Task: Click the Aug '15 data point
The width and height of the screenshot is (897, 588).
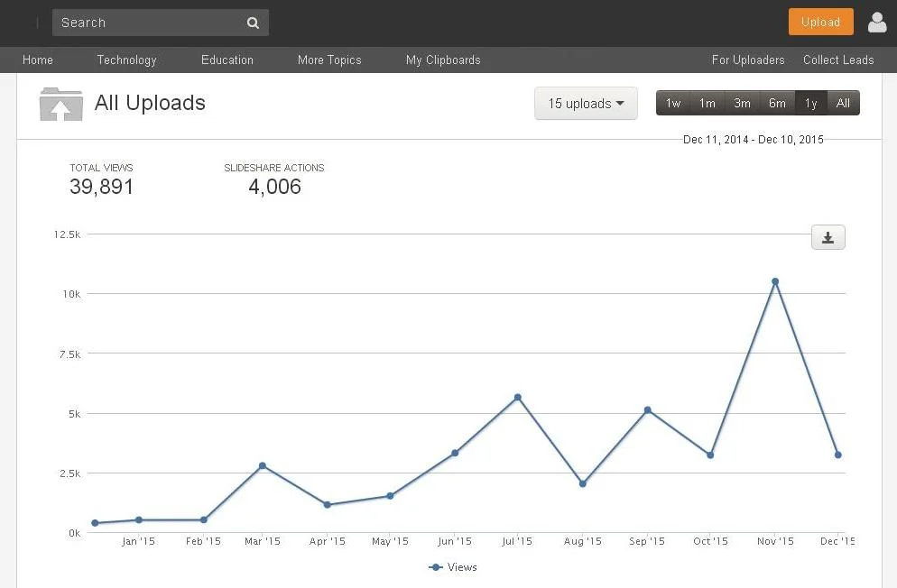Action: 582,483
